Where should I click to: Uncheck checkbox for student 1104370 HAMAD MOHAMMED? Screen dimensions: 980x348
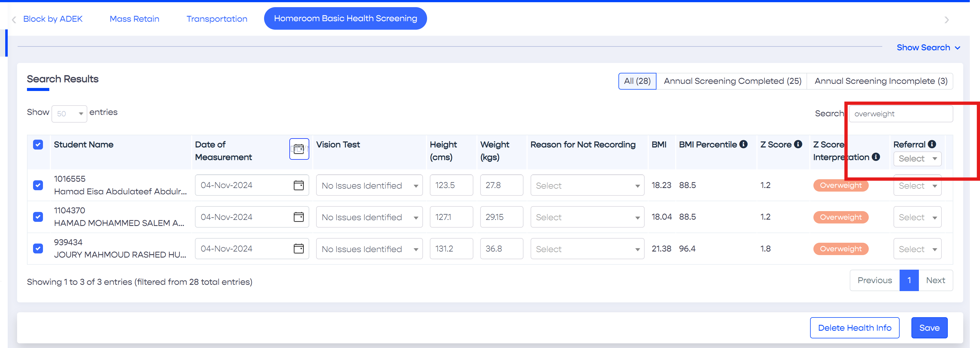tap(38, 217)
